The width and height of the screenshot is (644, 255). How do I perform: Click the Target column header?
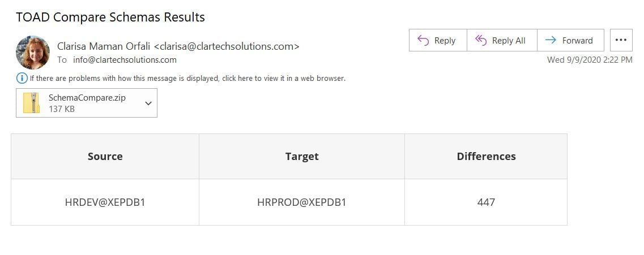click(x=302, y=156)
